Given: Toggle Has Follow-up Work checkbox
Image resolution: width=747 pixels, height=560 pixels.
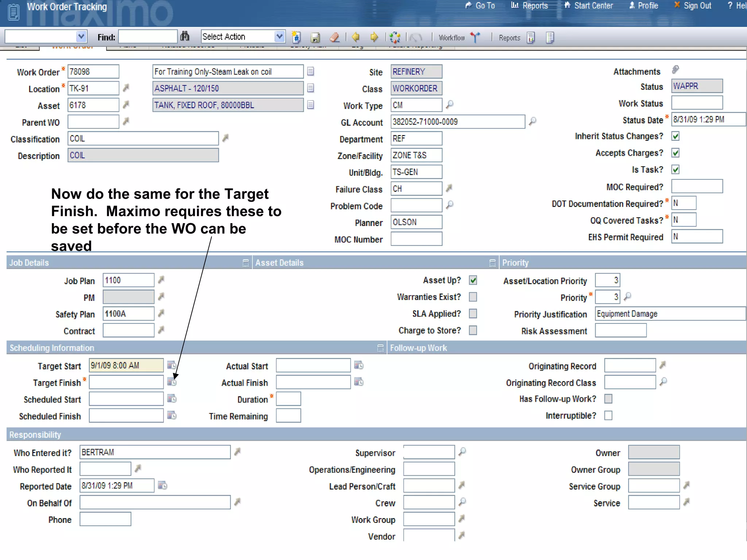Looking at the screenshot, I should pos(608,399).
